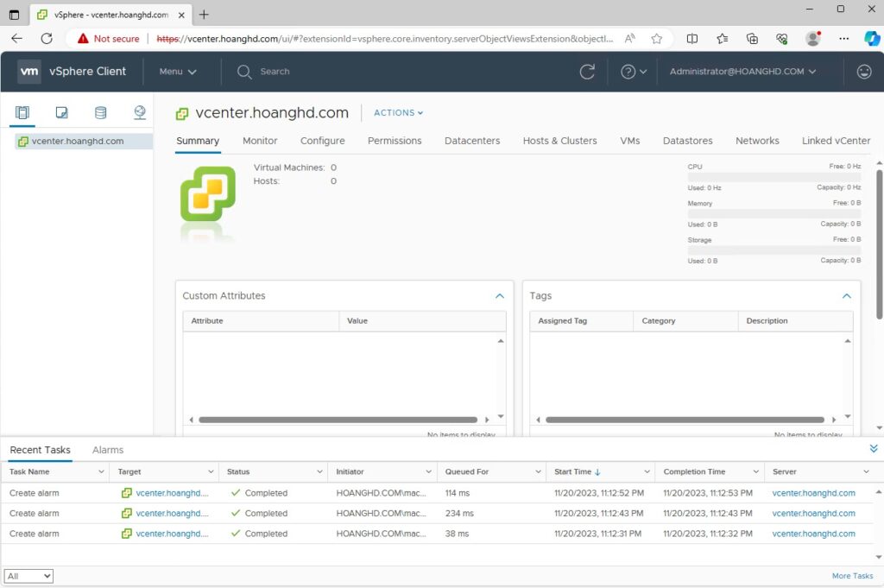
Task: Click the browser address bar URL
Action: click(x=385, y=38)
